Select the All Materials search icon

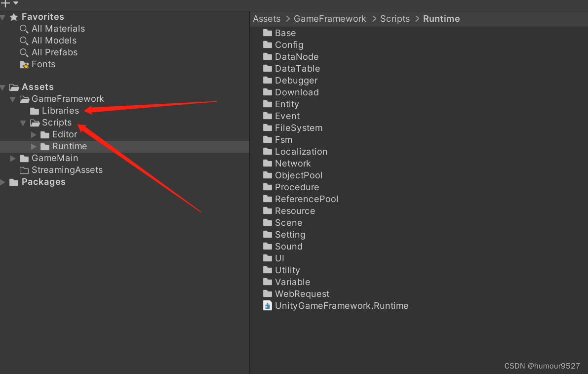click(23, 29)
